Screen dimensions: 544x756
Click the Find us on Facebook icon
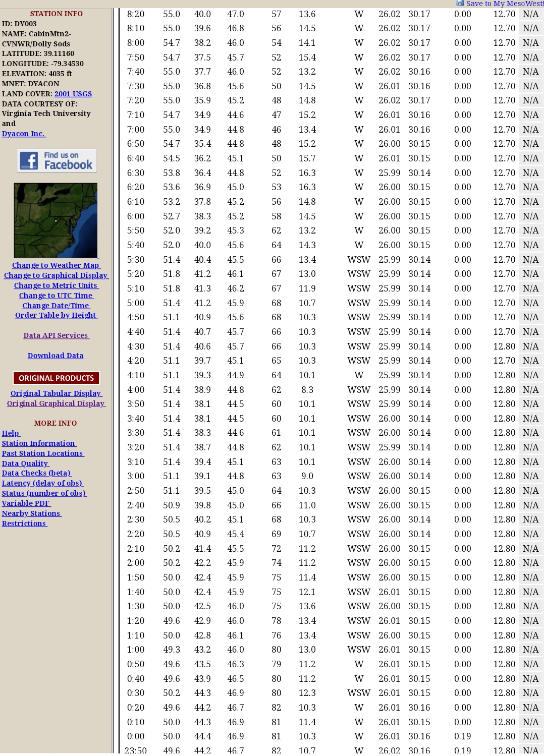pyautogui.click(x=57, y=161)
